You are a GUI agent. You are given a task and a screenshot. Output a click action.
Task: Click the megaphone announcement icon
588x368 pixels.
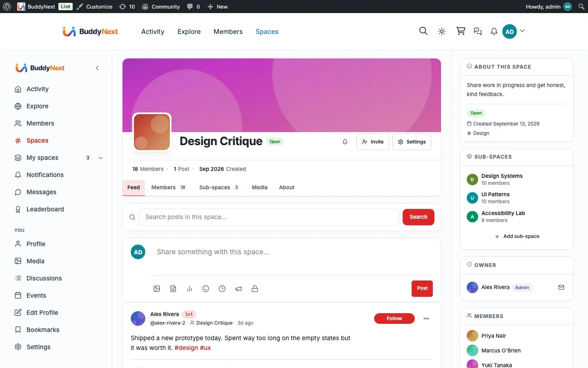click(238, 289)
